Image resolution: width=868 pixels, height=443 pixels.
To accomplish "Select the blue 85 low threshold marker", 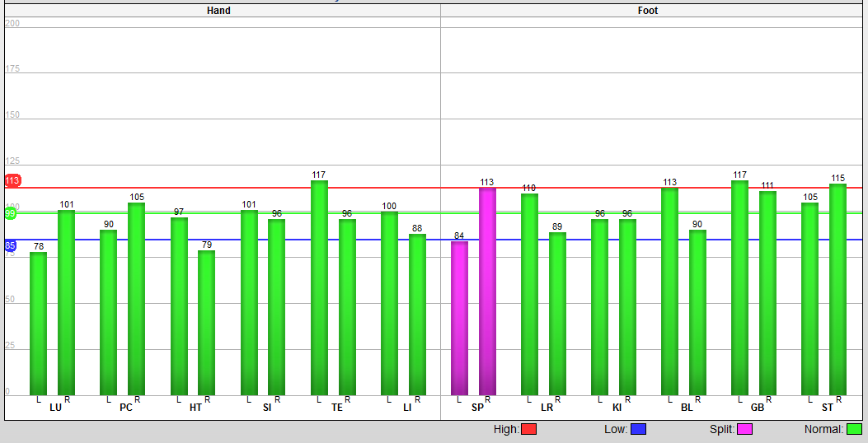I will [10, 245].
